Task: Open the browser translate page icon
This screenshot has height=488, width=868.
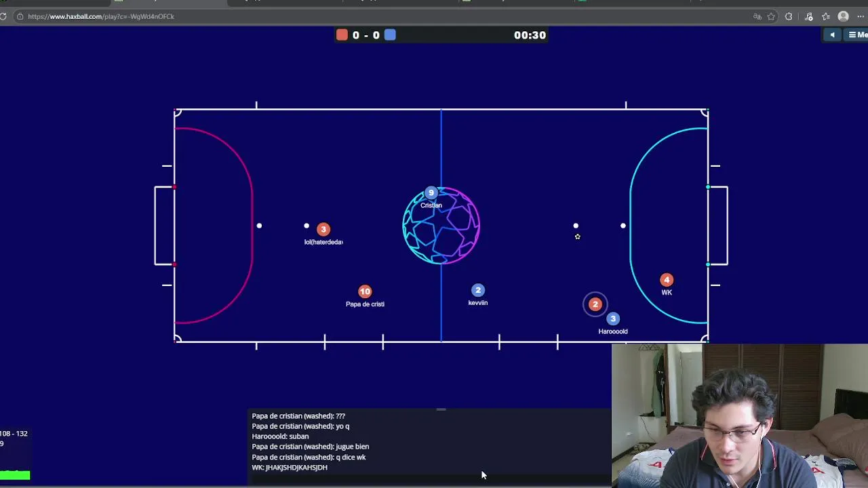Action: point(757,16)
